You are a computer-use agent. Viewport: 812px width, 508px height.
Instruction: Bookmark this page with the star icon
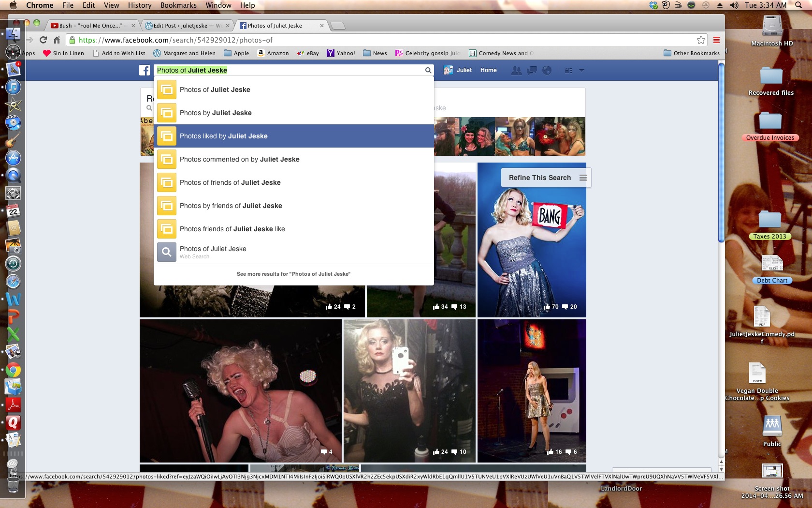point(701,40)
